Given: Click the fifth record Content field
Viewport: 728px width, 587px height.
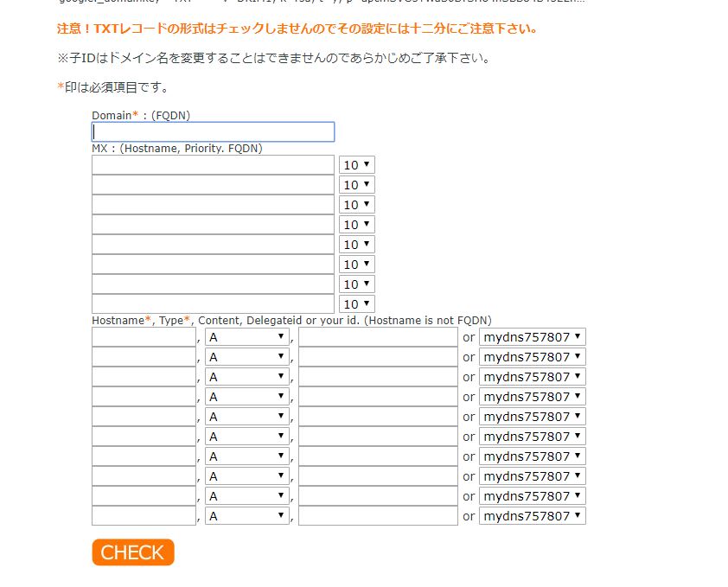Looking at the screenshot, I should (x=378, y=417).
